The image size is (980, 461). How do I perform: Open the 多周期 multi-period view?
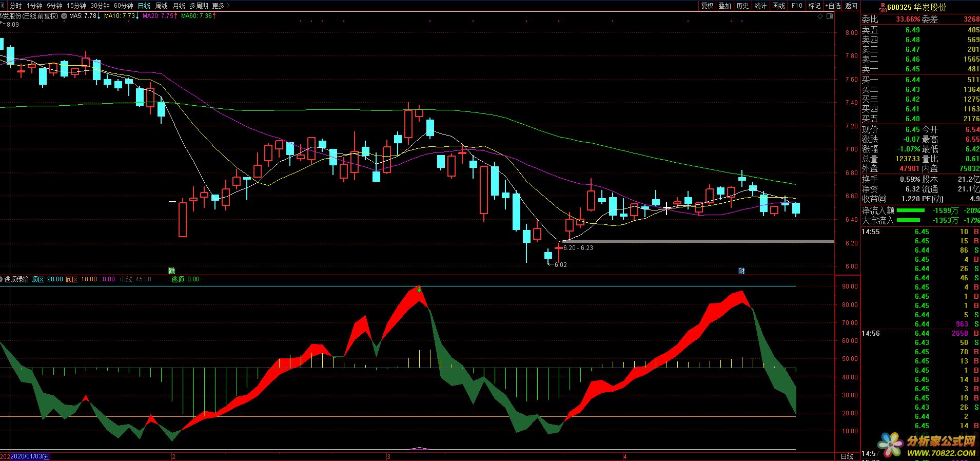coord(199,6)
